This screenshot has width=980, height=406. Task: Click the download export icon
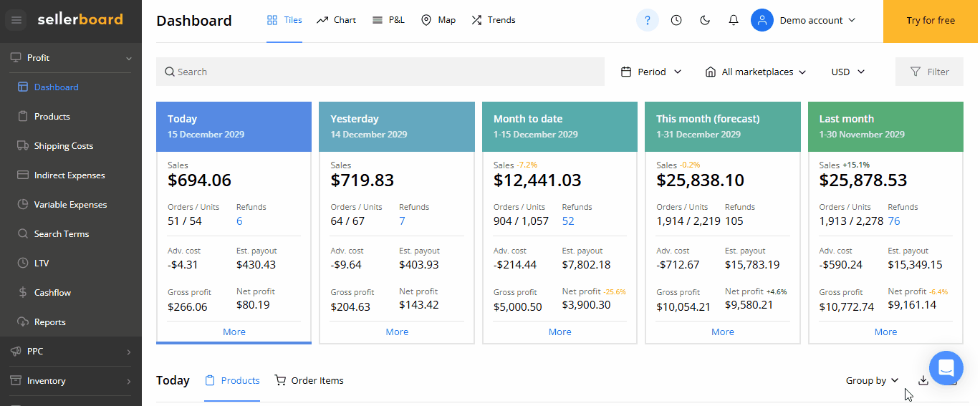[923, 380]
